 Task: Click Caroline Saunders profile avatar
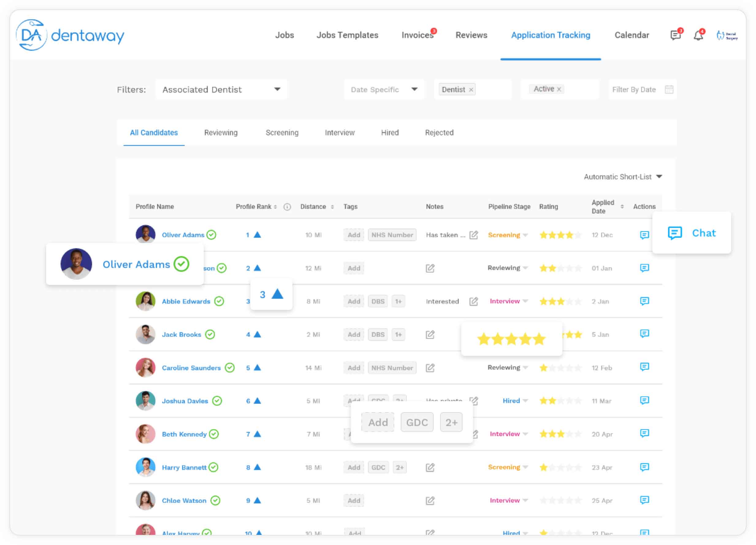(145, 367)
